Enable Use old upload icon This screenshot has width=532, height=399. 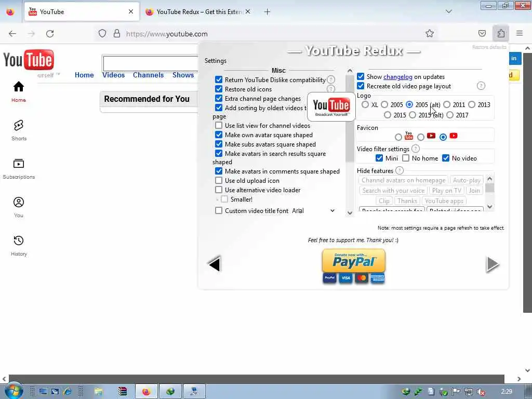tap(219, 180)
